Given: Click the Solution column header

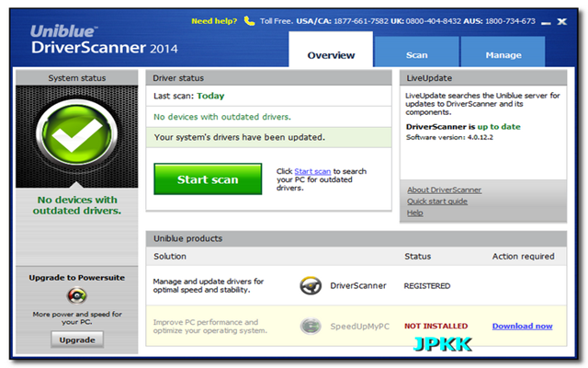Looking at the screenshot, I should (170, 257).
